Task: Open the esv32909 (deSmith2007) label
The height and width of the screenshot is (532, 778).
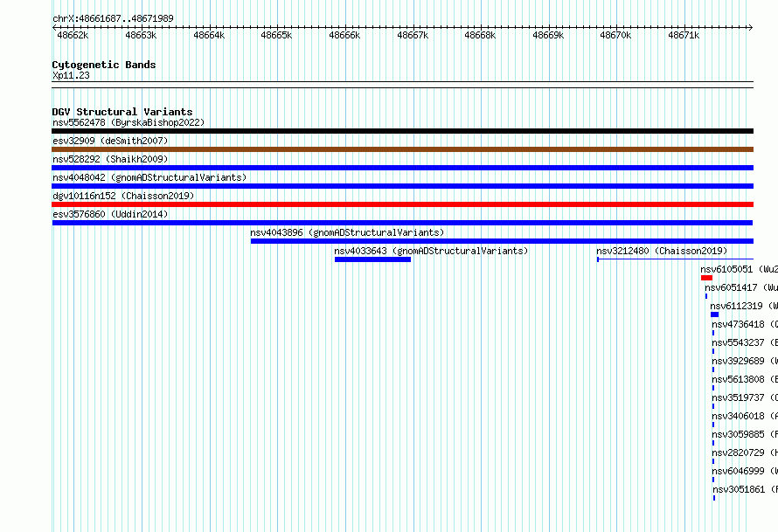Action: pos(110,141)
